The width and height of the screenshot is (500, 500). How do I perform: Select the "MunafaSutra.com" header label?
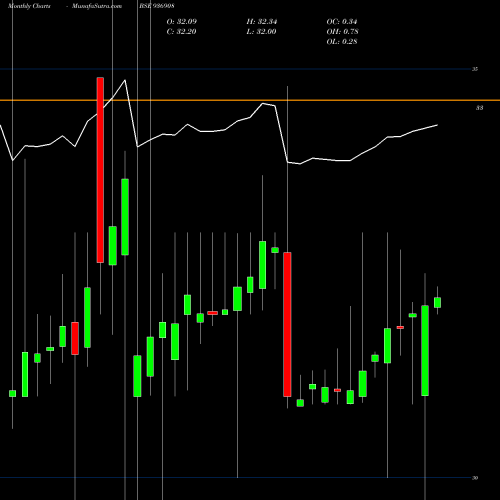pyautogui.click(x=97, y=6)
